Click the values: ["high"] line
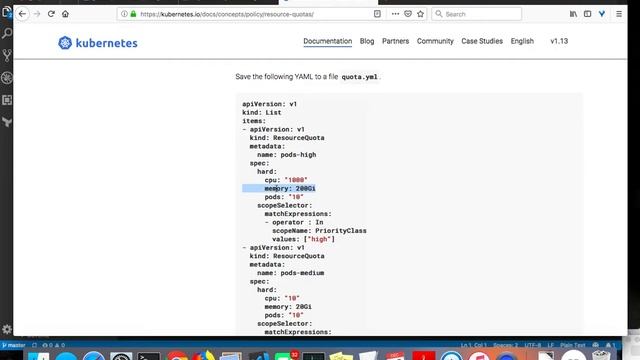The height and width of the screenshot is (360, 640). [303, 239]
